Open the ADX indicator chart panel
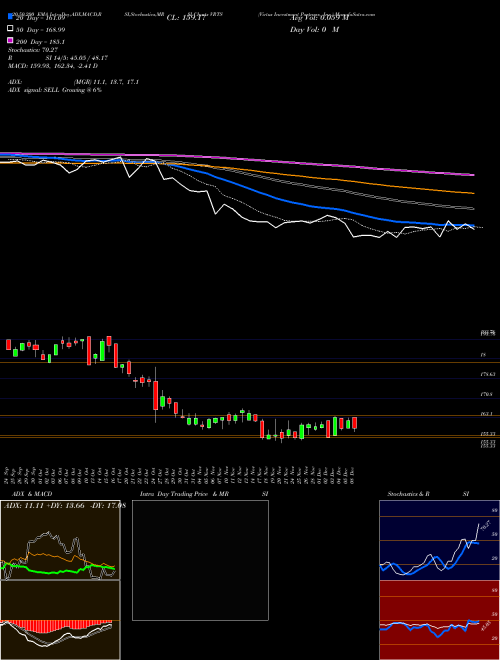Screen dimensions: 500x660 point(60,540)
